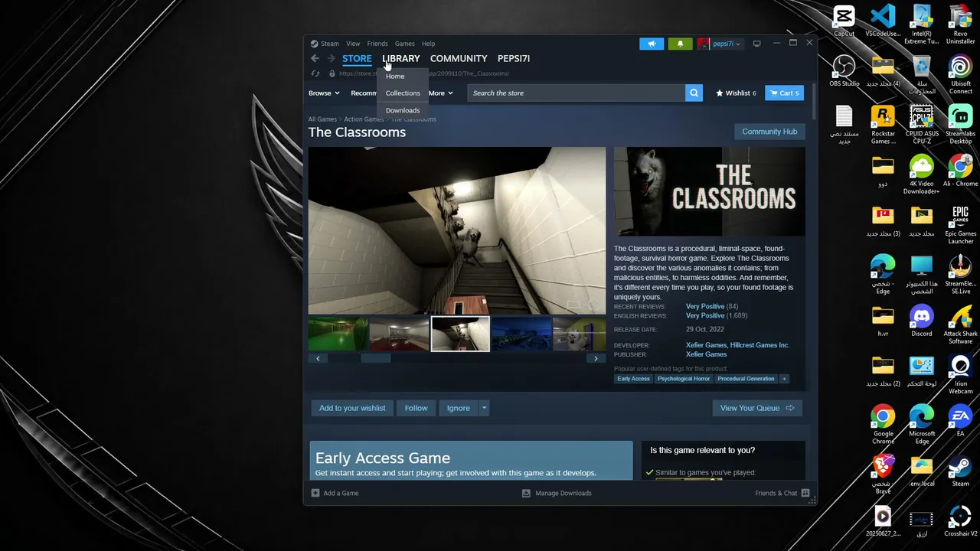Click the Search the store field
This screenshot has width=980, height=551.
(x=577, y=93)
